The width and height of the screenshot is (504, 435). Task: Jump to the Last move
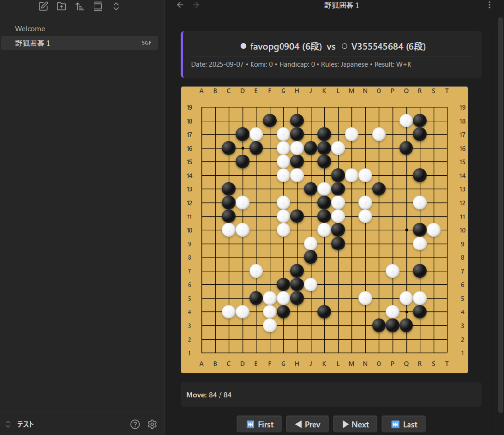tap(404, 424)
